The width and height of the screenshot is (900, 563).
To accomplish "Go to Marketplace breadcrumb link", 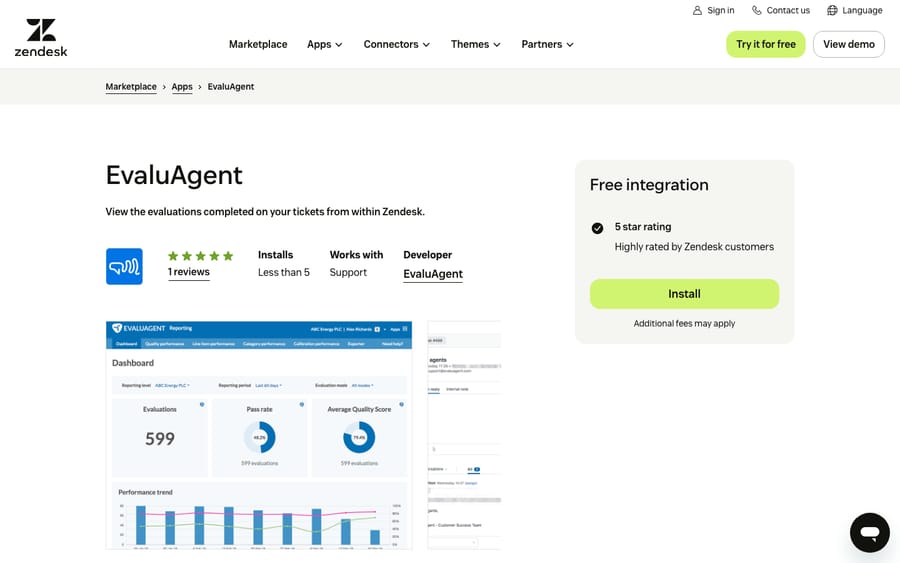I will [x=131, y=87].
